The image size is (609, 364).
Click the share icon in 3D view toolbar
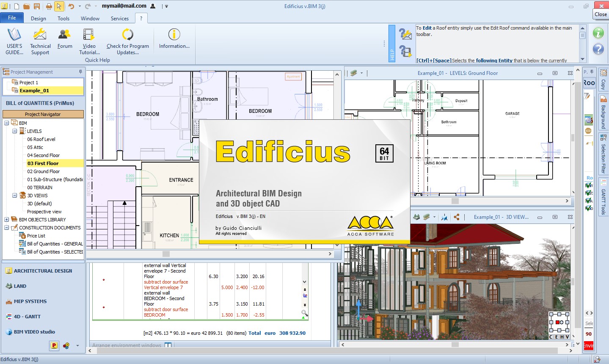tap(456, 217)
